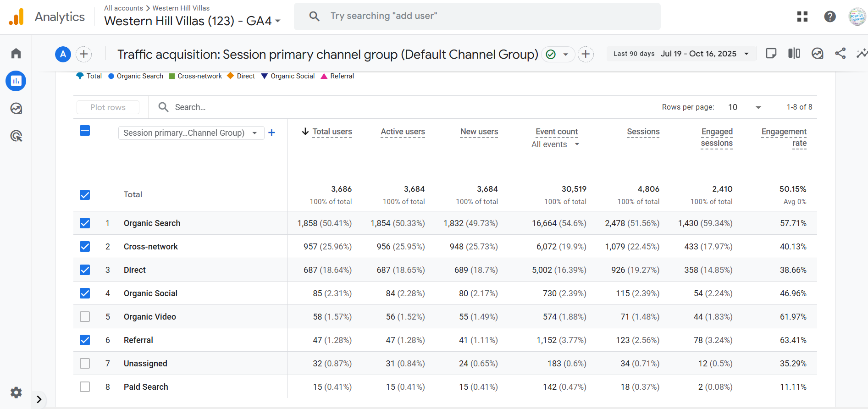868x409 pixels.
Task: Open the Google apps grid
Action: pos(802,17)
